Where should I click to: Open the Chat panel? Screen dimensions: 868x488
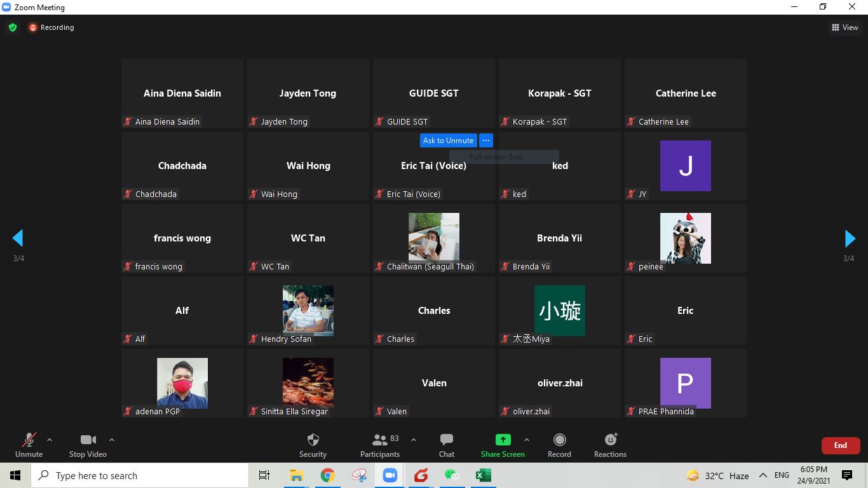tap(447, 445)
